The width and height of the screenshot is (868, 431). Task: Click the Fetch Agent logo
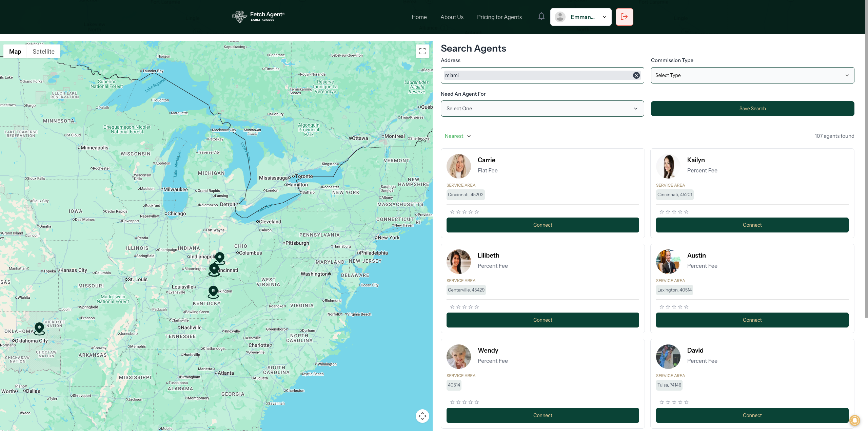(258, 17)
